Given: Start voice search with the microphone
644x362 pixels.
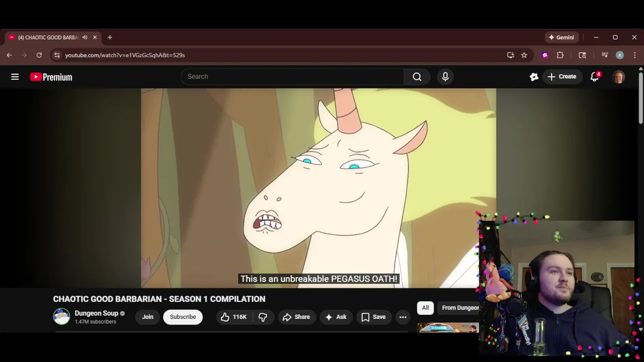Looking at the screenshot, I should (x=445, y=76).
